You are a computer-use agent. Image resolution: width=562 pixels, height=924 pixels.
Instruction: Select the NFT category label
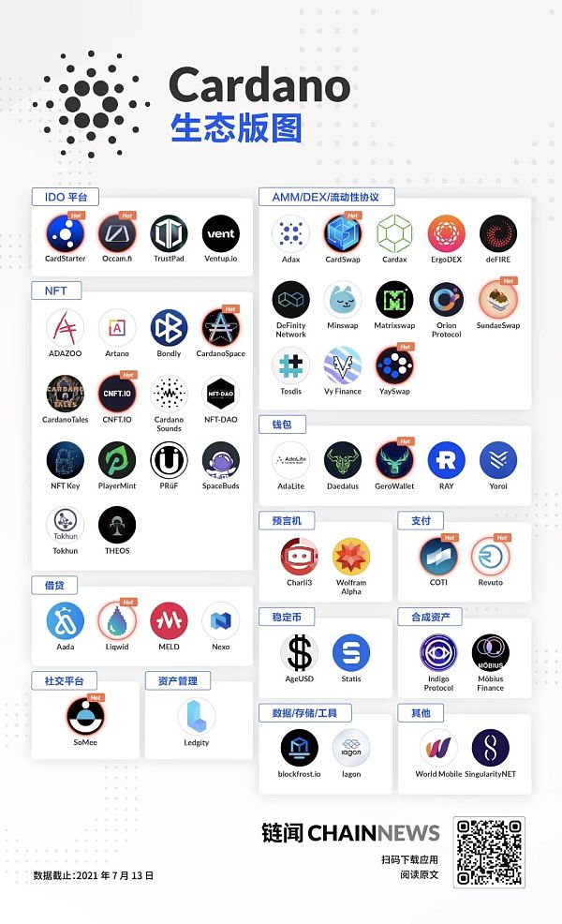coord(56,291)
